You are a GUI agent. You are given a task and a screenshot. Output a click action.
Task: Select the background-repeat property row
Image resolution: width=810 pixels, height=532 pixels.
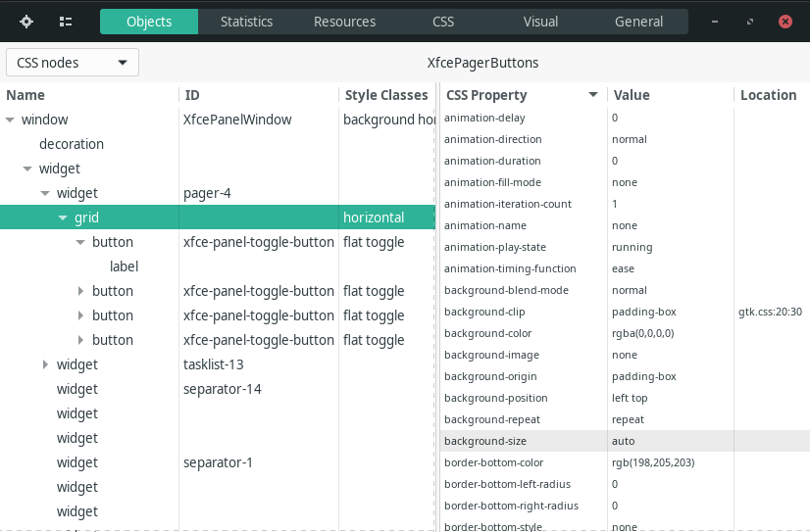(625, 419)
